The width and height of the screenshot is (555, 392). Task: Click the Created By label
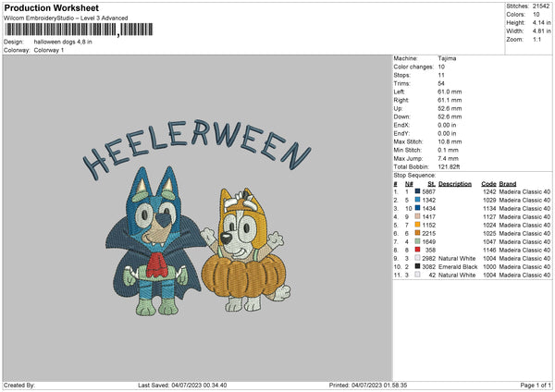[x=19, y=385]
